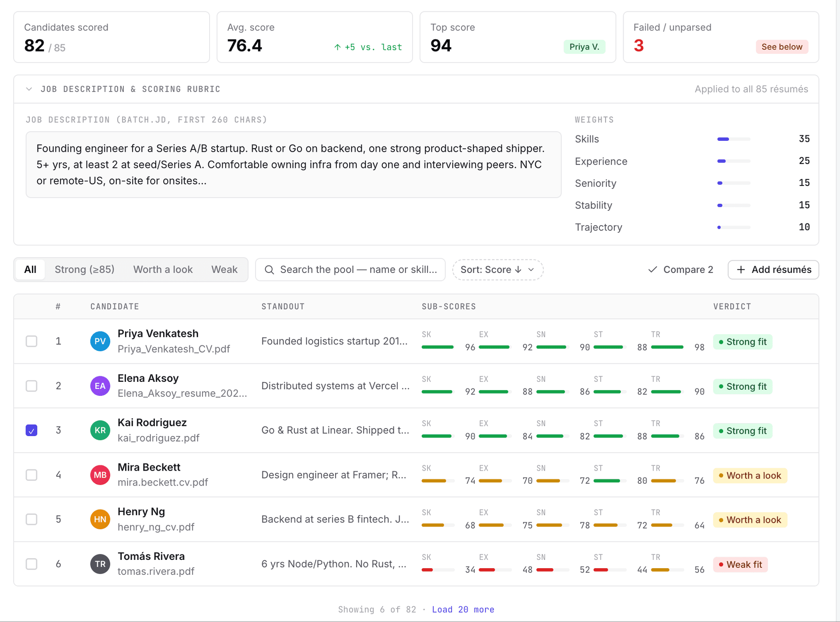The height and width of the screenshot is (622, 840).
Task: Click the Weak fit verdict for Tomás Rivera
Action: coord(740,565)
